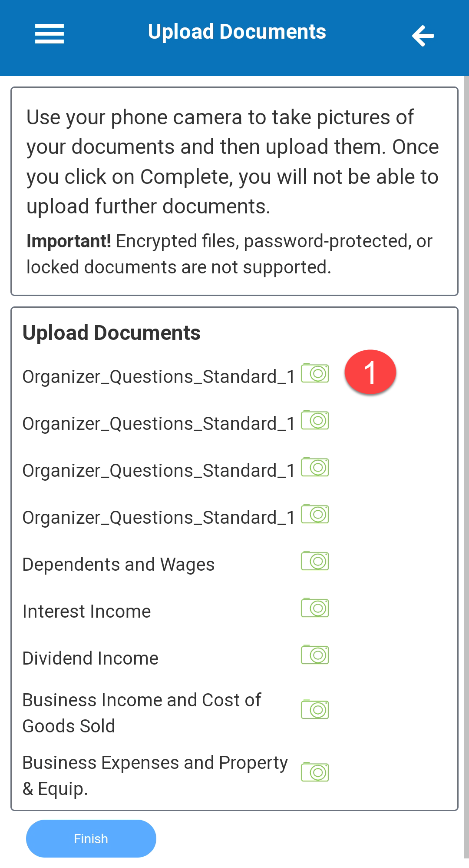Tap camera icon for Dividend Income

315,655
